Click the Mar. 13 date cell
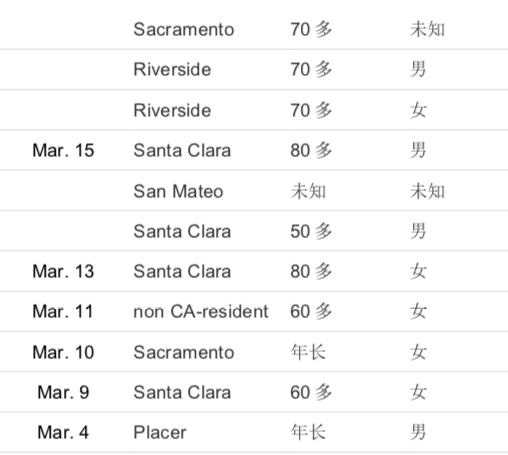The image size is (508, 455). pyautogui.click(x=63, y=271)
